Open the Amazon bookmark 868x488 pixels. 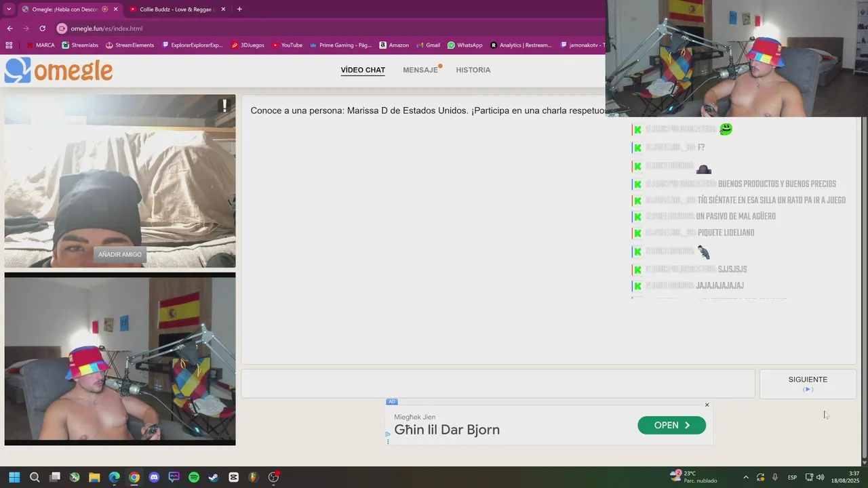point(394,45)
